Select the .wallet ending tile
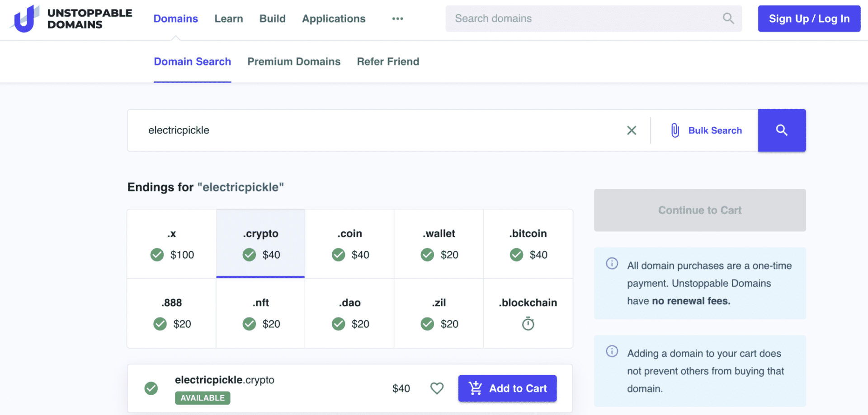 (x=439, y=244)
